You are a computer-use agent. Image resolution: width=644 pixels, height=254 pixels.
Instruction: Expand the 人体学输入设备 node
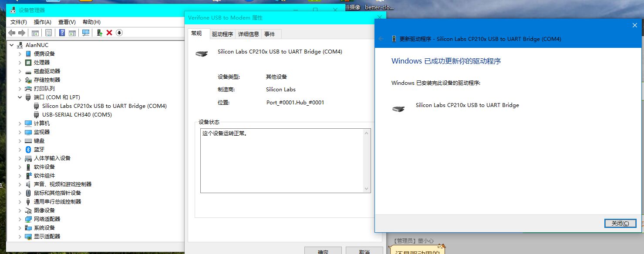pos(20,158)
